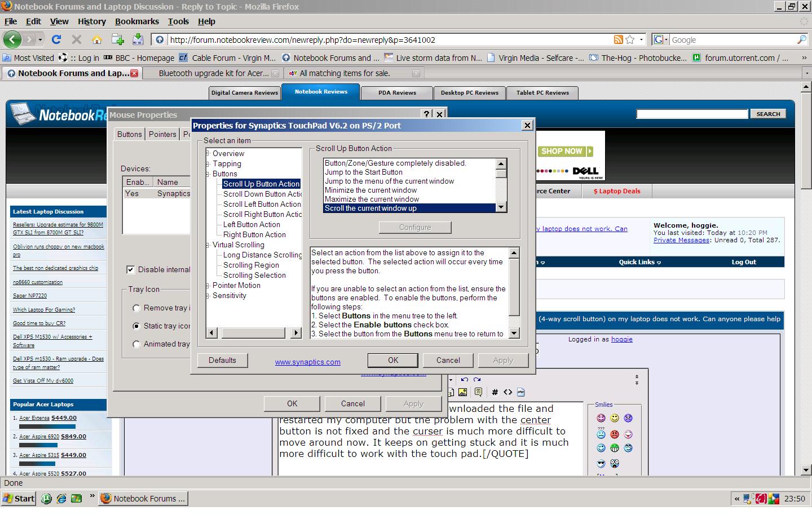The width and height of the screenshot is (812, 515).
Task: Open the Bookmarks menu
Action: [137, 21]
